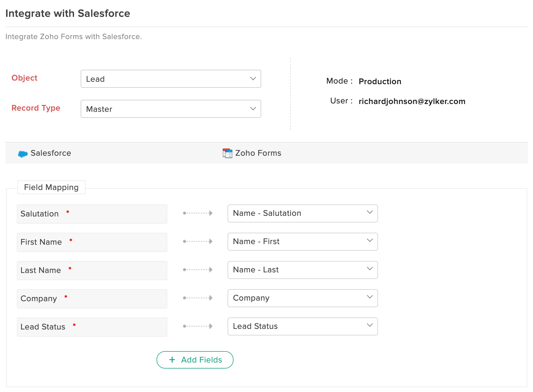This screenshot has height=392, width=533.
Task: Click the Add Fields button
Action: 195,360
